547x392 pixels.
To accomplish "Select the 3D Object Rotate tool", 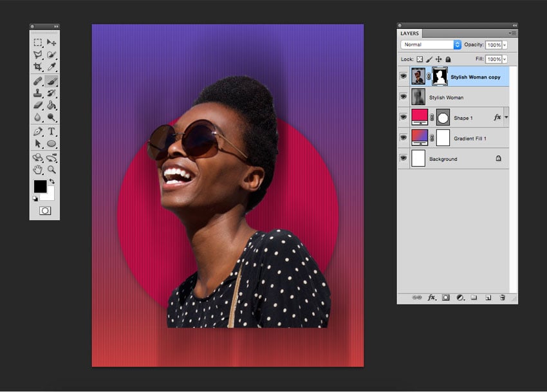I will [38, 158].
